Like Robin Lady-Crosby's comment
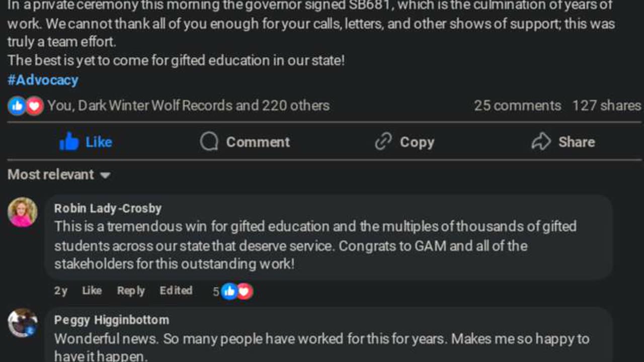Viewport: 644px width, 362px height. (x=92, y=291)
